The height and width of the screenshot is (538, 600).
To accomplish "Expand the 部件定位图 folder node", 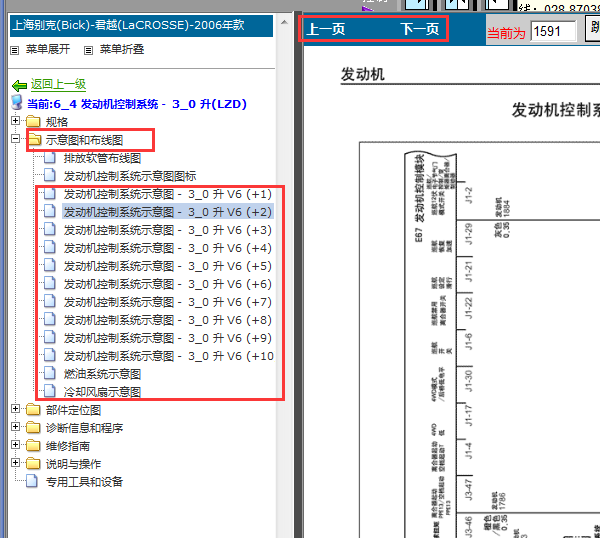I will click(x=15, y=409).
